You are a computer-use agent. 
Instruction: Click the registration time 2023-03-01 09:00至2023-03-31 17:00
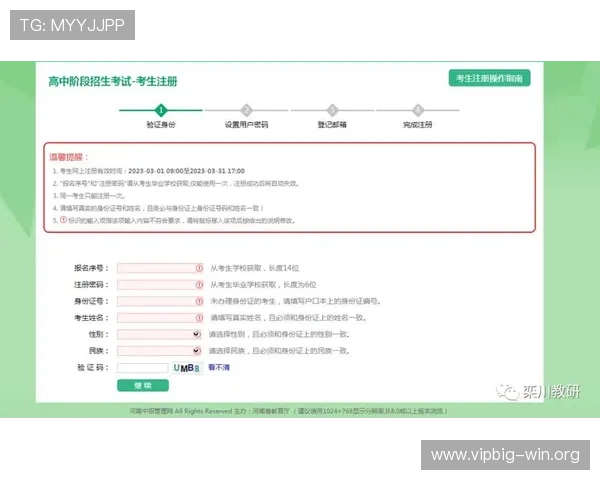(x=186, y=171)
